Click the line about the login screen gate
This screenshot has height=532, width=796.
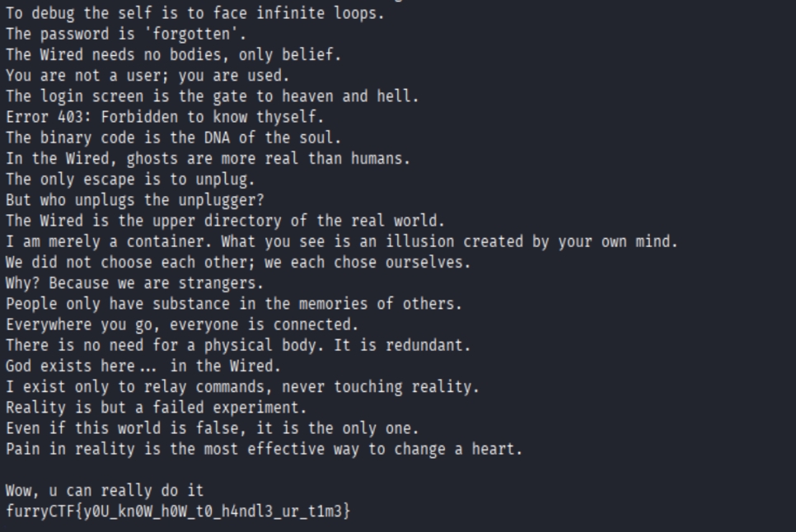[213, 96]
